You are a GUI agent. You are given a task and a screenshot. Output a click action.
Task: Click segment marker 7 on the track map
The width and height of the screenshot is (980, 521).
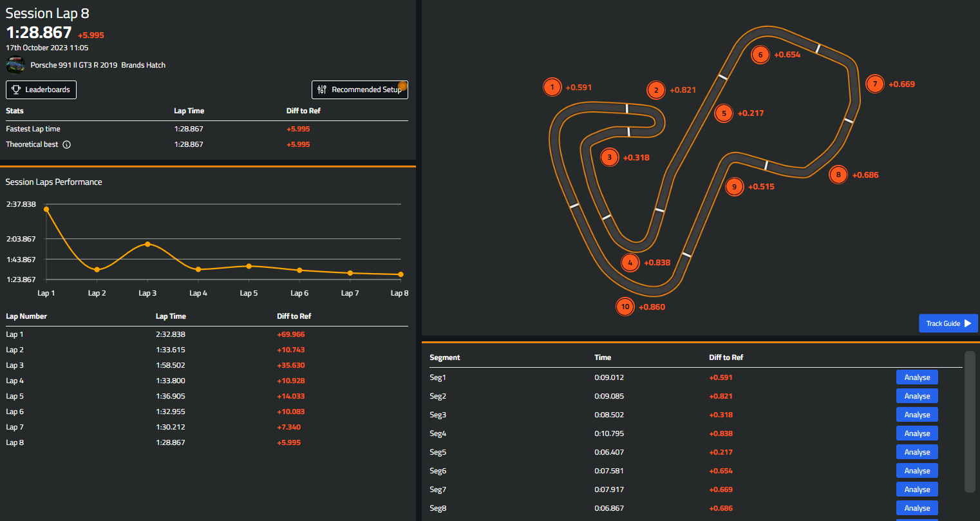tap(874, 84)
